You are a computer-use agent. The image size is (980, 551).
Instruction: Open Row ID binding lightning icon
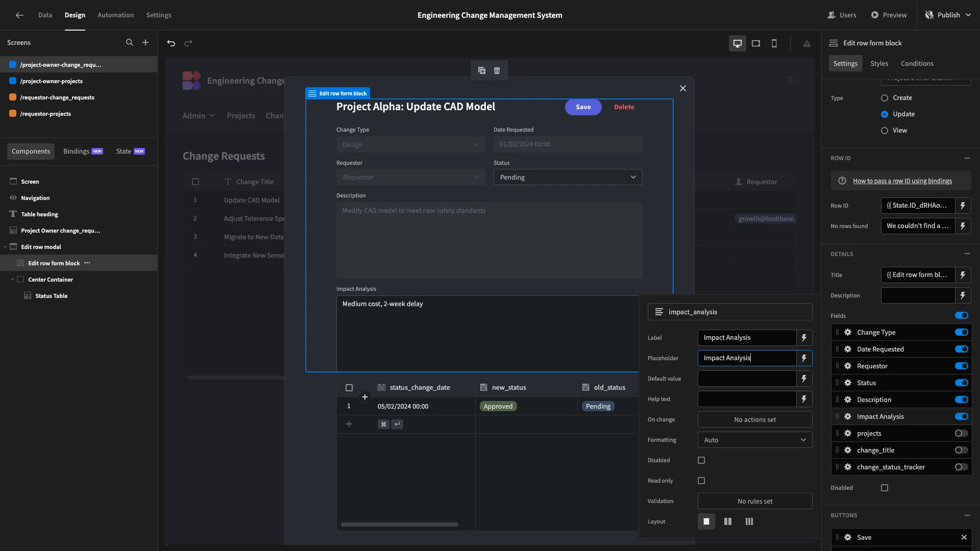point(963,206)
